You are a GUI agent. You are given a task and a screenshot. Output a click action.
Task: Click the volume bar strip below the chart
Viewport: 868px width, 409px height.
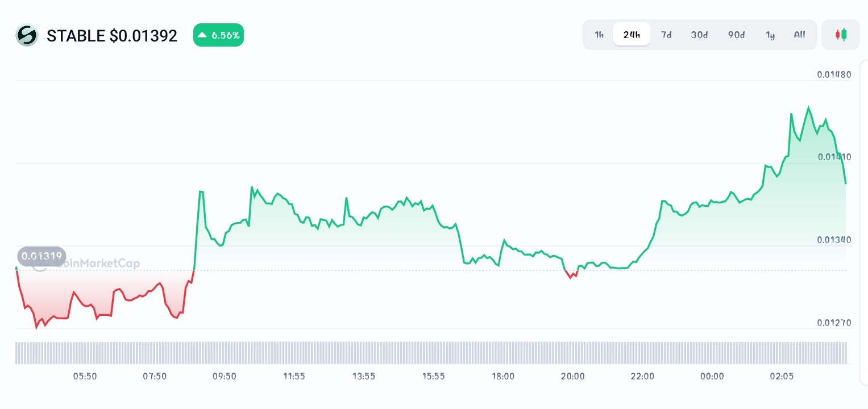pos(431,353)
